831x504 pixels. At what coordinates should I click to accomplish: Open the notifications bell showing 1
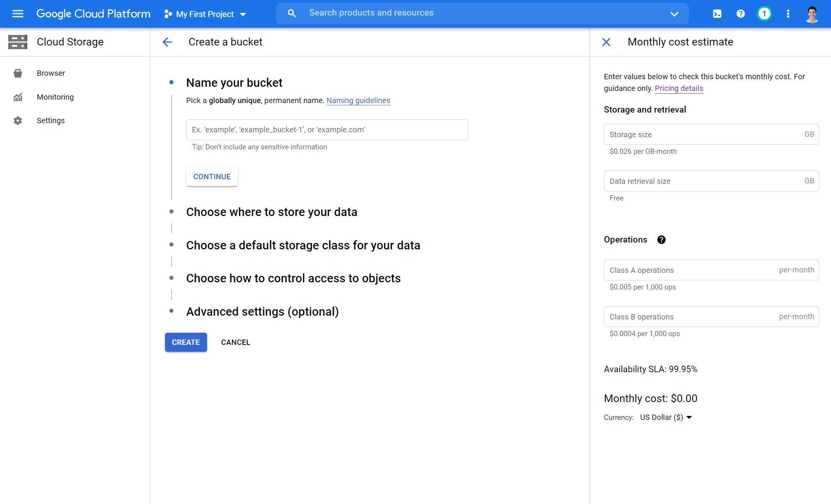764,14
